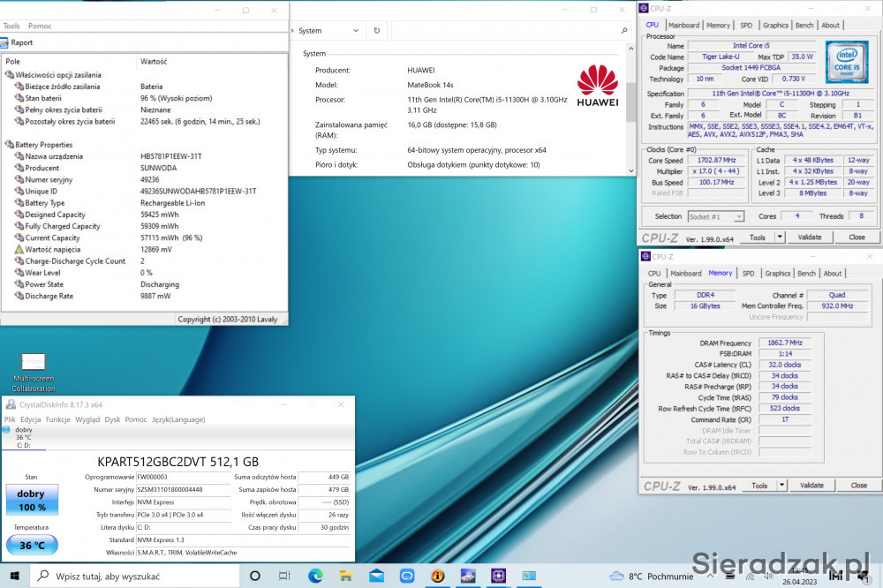Open the Funkcje menu in CrystalDiskInfo
Screen dimensions: 883x588
[58, 419]
